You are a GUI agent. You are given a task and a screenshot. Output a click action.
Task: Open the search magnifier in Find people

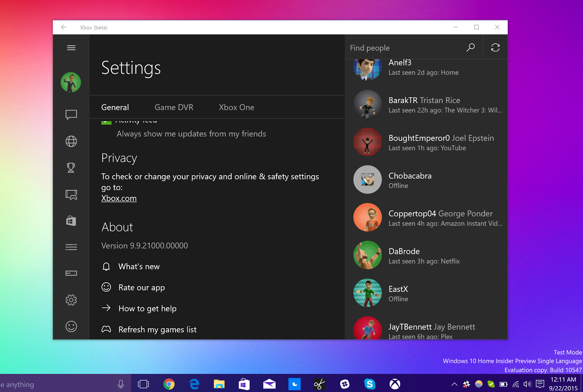pyautogui.click(x=470, y=47)
